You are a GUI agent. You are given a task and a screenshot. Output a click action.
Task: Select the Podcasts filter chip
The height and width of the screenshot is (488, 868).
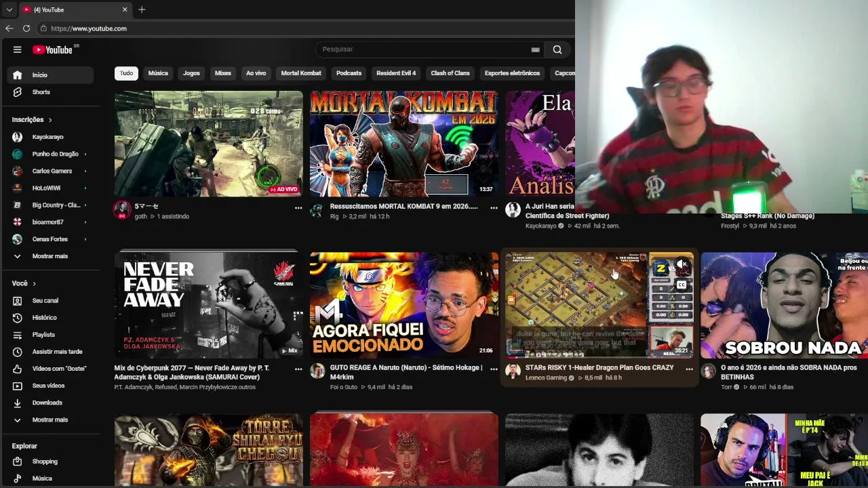pos(349,73)
